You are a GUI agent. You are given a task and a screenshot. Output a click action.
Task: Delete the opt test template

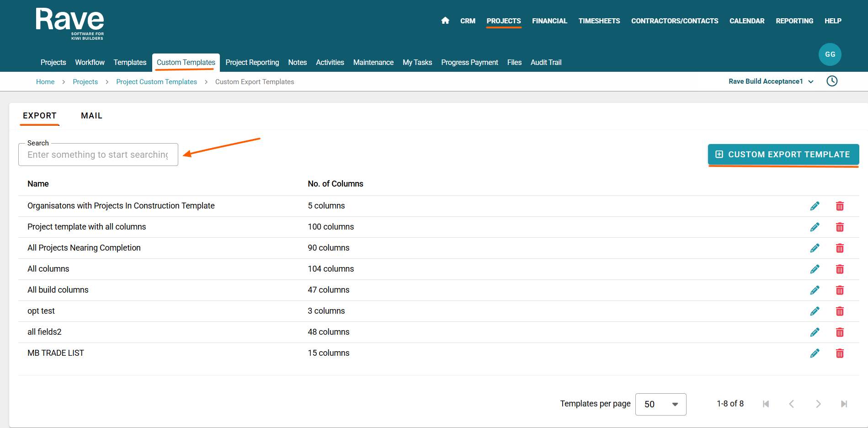click(840, 311)
